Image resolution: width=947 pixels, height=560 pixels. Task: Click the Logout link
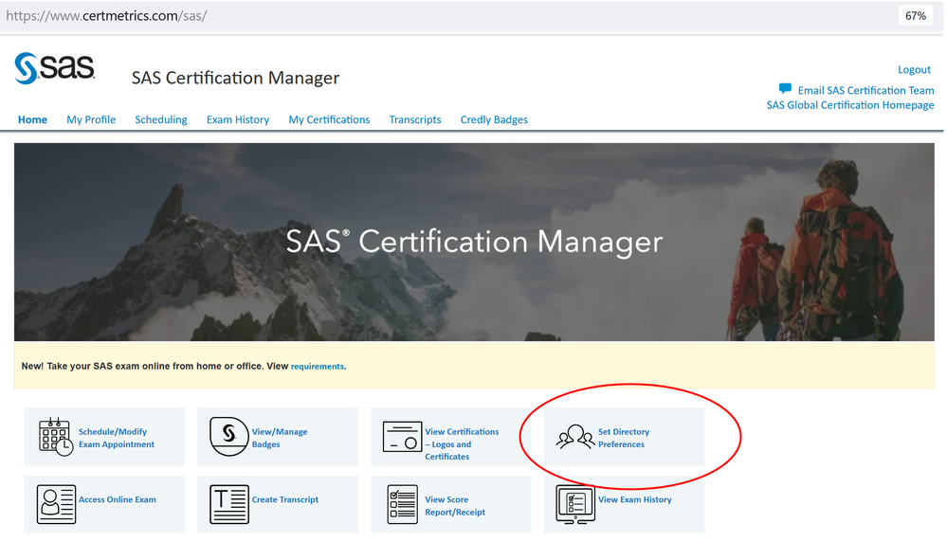[x=915, y=69]
